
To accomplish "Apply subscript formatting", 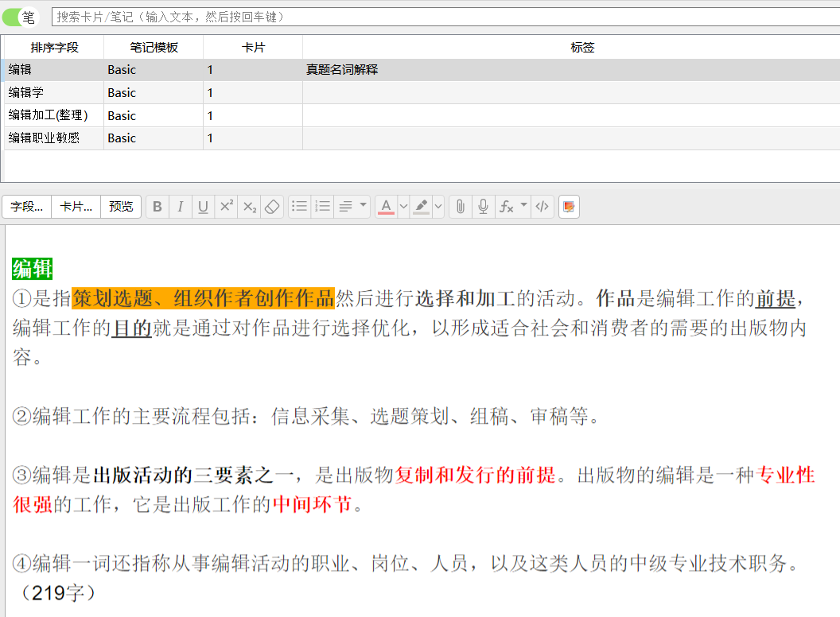I will 249,207.
